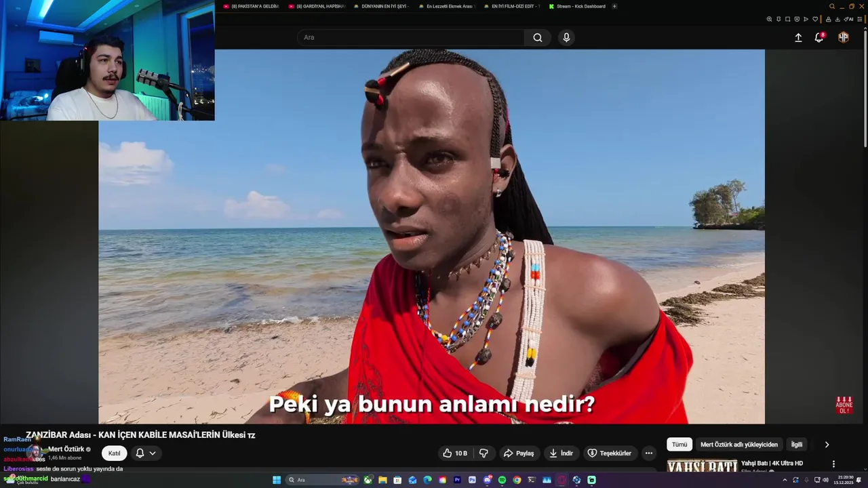The width and height of the screenshot is (868, 488).
Task: Focus the 'Ara' YouTube search field
Action: [x=410, y=37]
